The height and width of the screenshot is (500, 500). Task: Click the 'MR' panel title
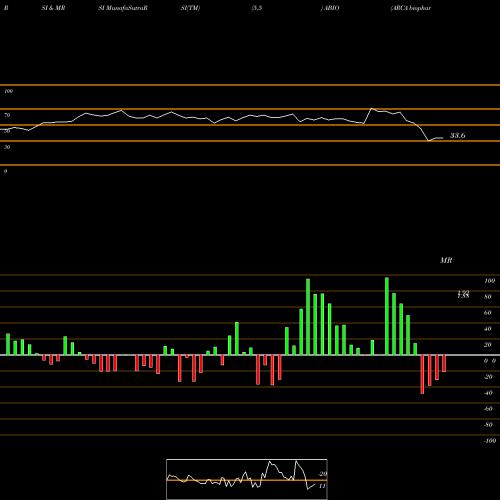click(446, 260)
